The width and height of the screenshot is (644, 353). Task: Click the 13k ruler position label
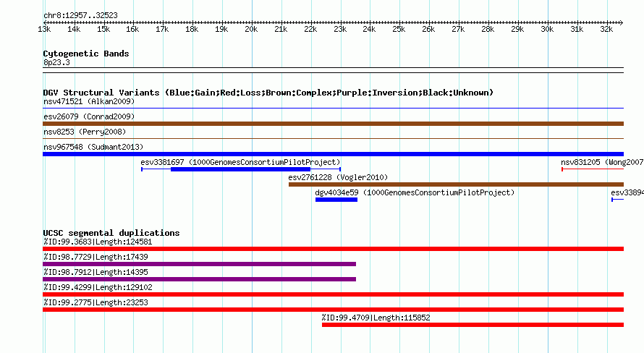pos(44,29)
